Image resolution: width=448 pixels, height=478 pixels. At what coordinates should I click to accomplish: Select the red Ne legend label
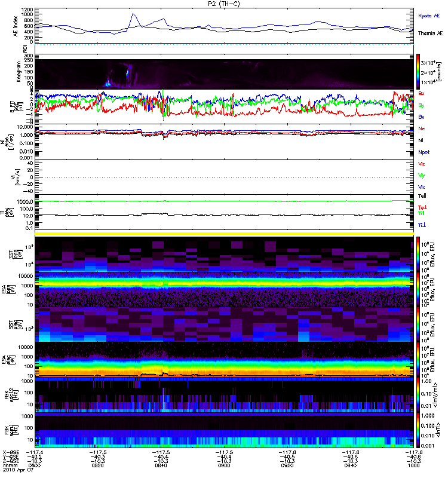click(x=422, y=128)
